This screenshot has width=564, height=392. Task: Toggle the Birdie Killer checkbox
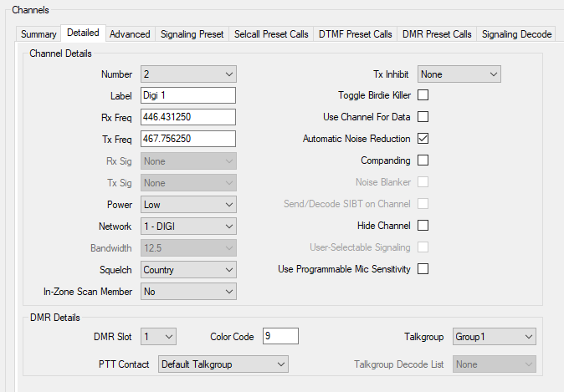(423, 95)
